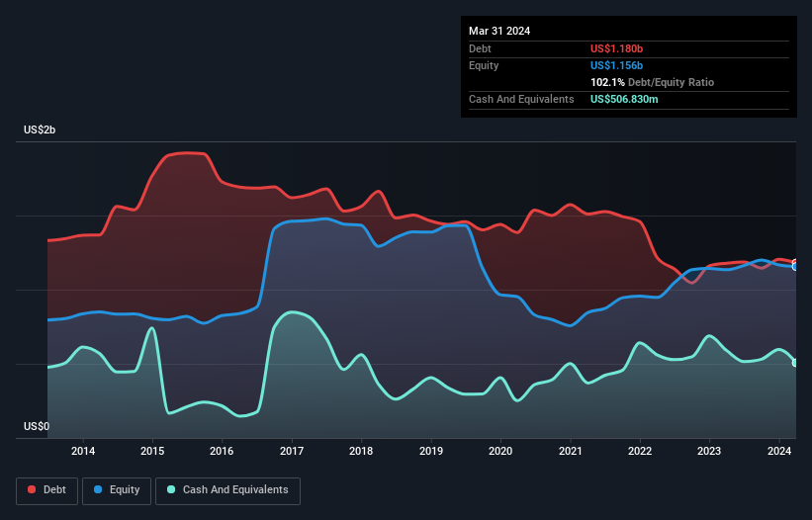Image resolution: width=812 pixels, height=520 pixels.
Task: Click the 2020 axis label
Action: (500, 451)
